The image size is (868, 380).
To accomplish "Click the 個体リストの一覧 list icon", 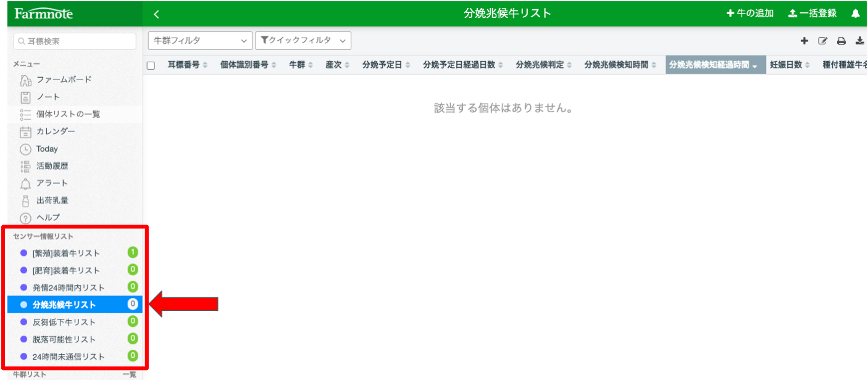I will [x=25, y=114].
